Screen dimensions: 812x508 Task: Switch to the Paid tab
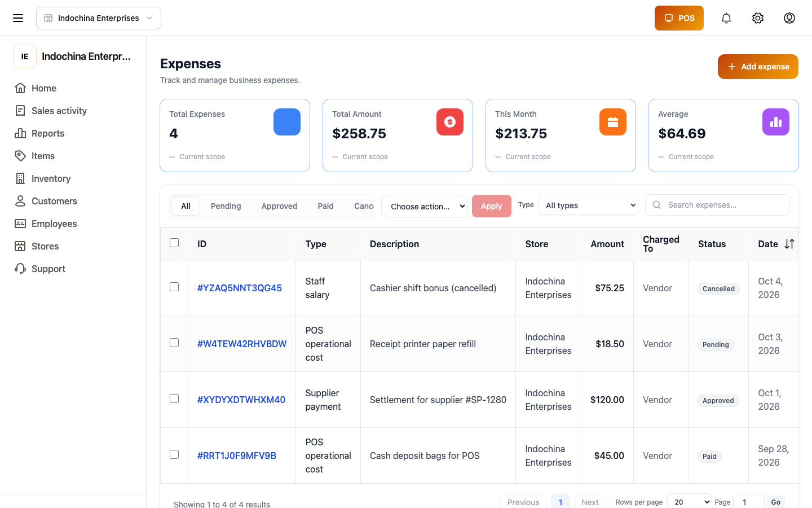point(325,206)
